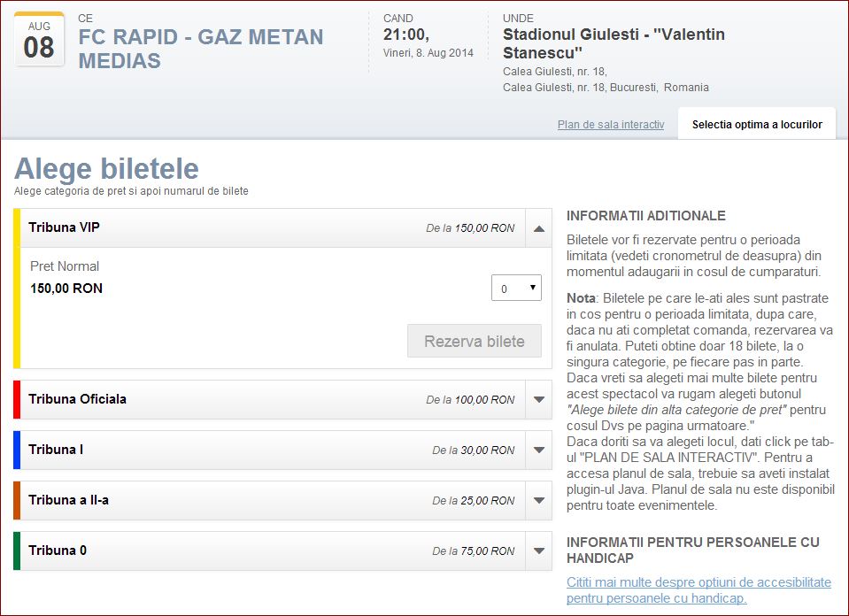The image size is (849, 616).
Task: Collapse the Tribuna VIP section arrow
Action: [x=539, y=228]
